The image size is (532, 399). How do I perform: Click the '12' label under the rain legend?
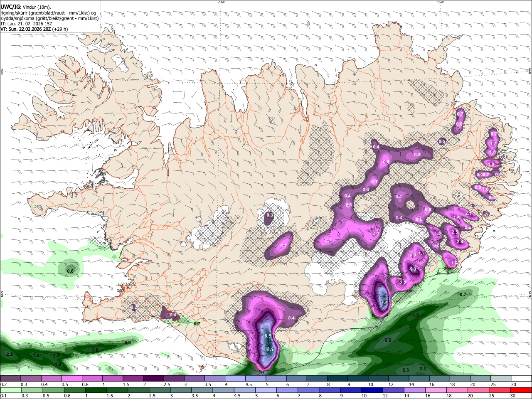click(x=385, y=397)
